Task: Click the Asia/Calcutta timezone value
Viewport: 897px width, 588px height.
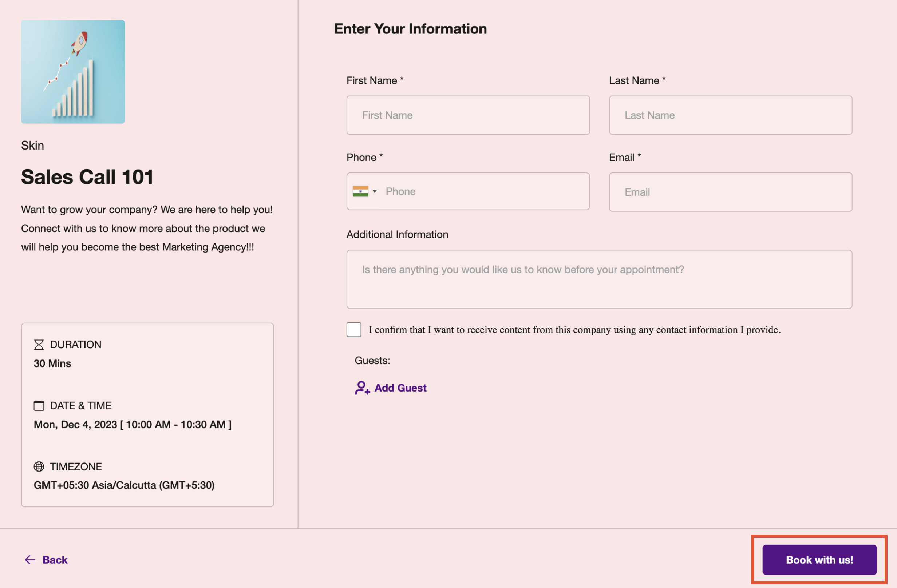Action: pyautogui.click(x=124, y=485)
